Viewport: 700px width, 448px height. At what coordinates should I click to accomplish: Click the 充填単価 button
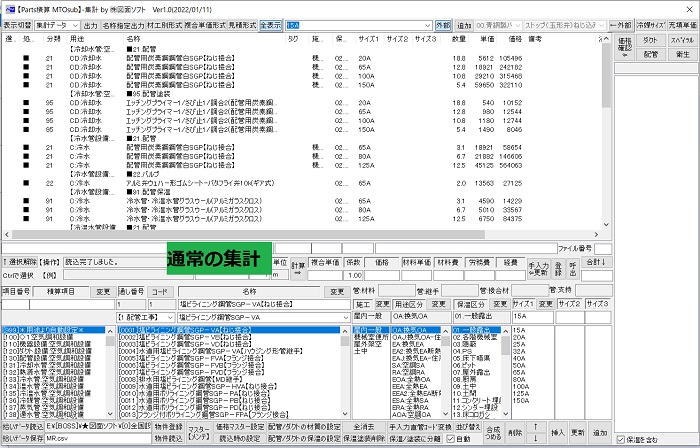[x=682, y=25]
